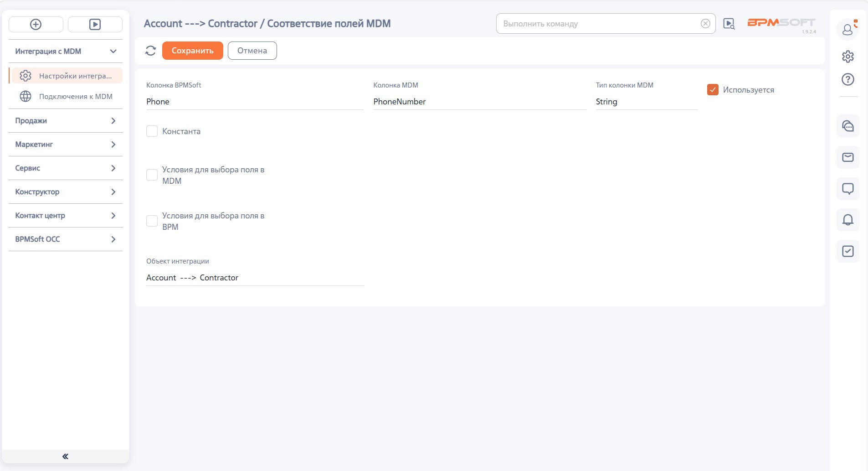Open the Тип колонки MDM String field

tap(647, 102)
